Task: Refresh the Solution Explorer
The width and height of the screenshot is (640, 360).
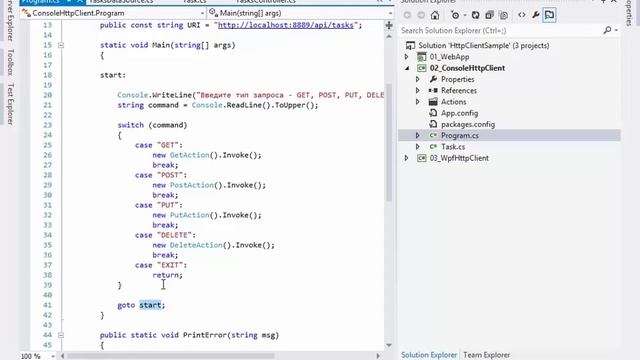Action: [x=476, y=15]
